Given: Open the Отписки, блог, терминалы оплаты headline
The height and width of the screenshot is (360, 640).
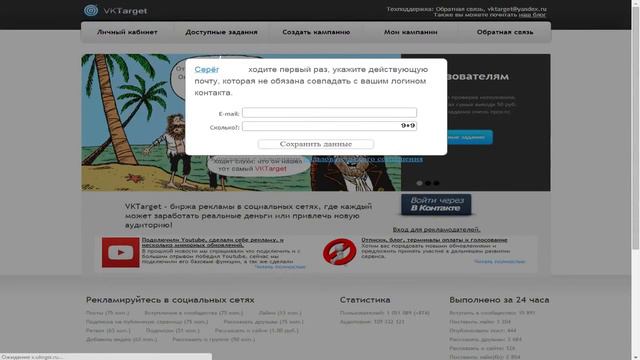Looking at the screenshot, I should [x=434, y=240].
